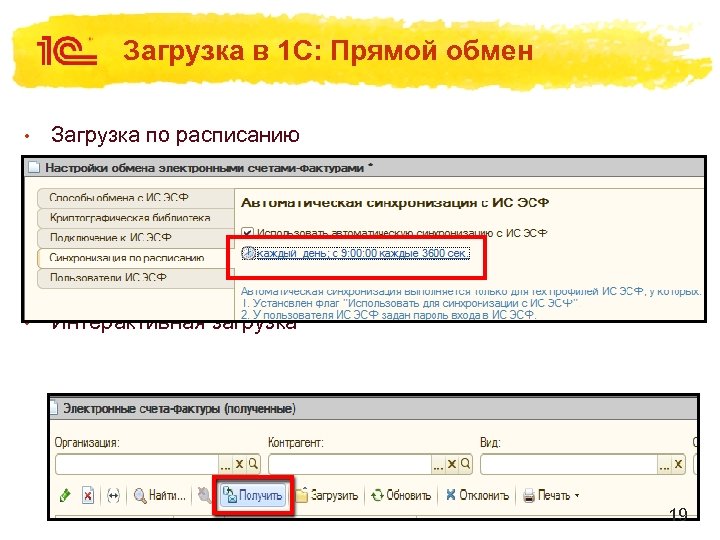720x540 pixels.
Task: Click the Загрузить toolbar button
Action: click(x=327, y=495)
